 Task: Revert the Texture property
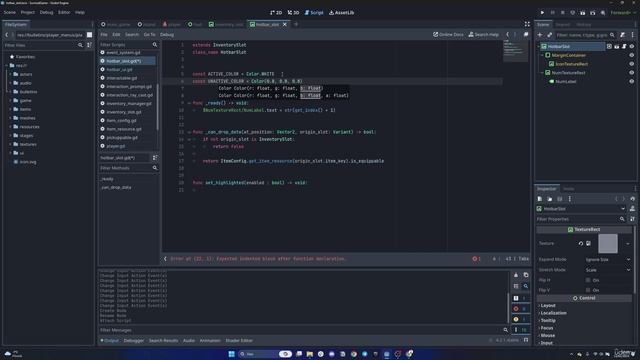coord(581,244)
